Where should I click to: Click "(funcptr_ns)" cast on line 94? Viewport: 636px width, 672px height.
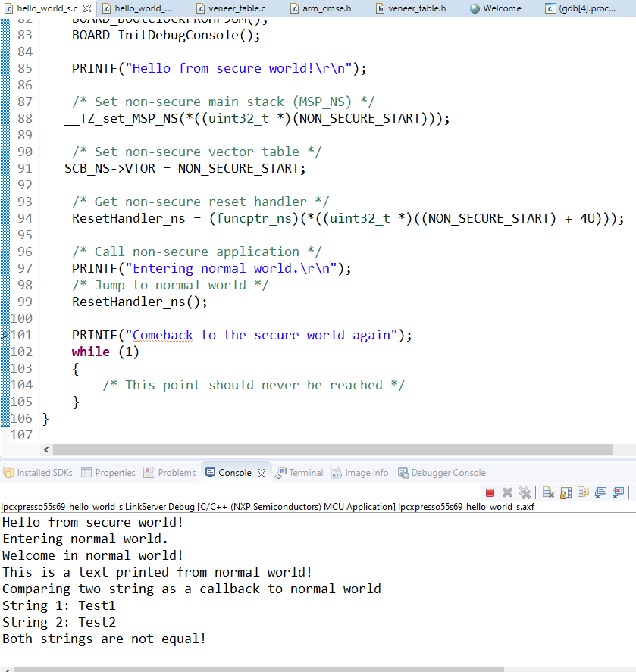point(254,219)
